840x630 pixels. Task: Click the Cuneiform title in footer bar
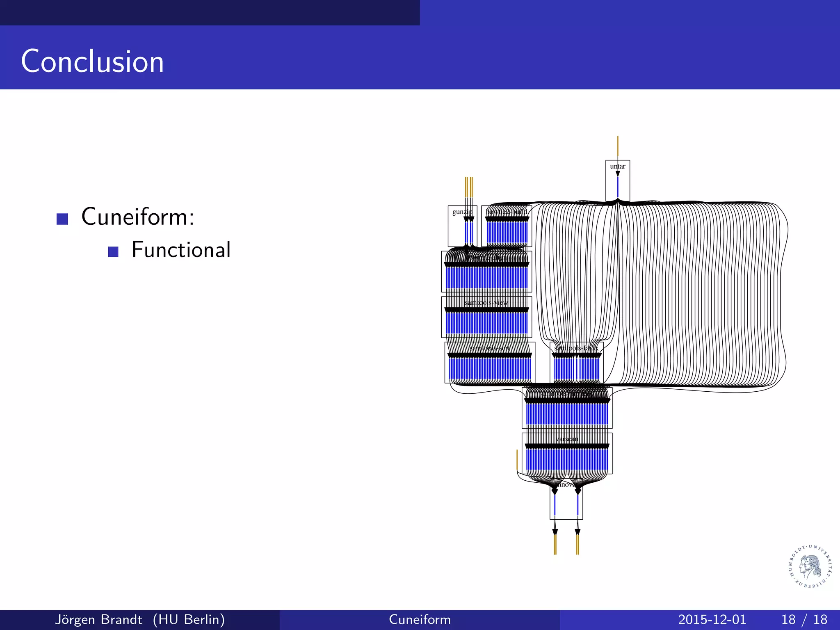420,619
